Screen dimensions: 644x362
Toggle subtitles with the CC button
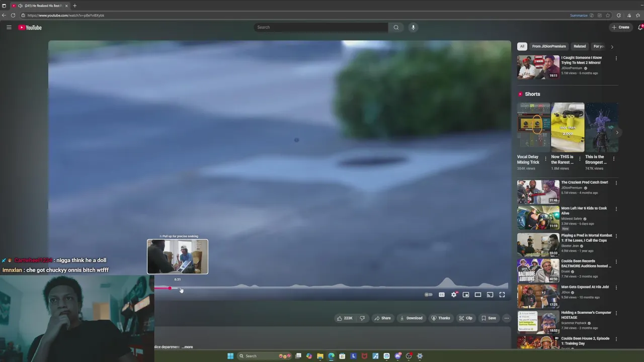tap(442, 295)
